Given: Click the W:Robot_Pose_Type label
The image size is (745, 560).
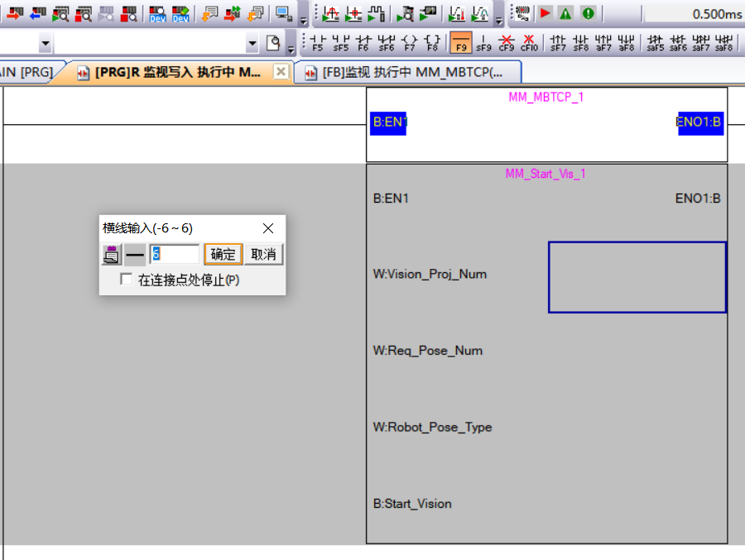Looking at the screenshot, I should [432, 427].
